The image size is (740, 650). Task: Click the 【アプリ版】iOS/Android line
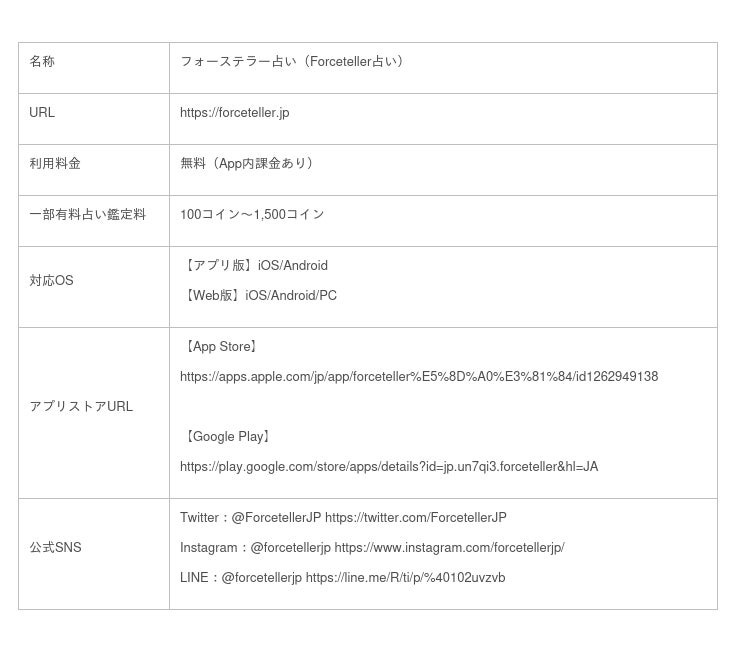(254, 266)
